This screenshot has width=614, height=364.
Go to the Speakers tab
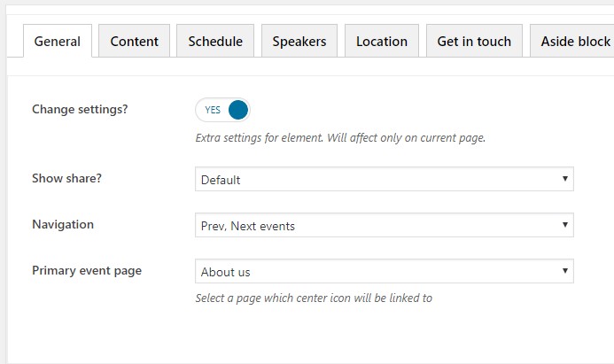[x=299, y=41]
